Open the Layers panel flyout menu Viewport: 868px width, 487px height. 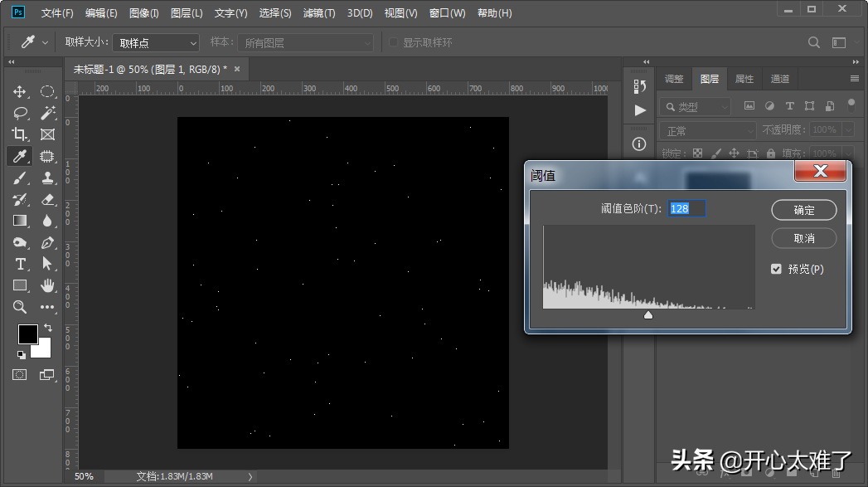855,79
